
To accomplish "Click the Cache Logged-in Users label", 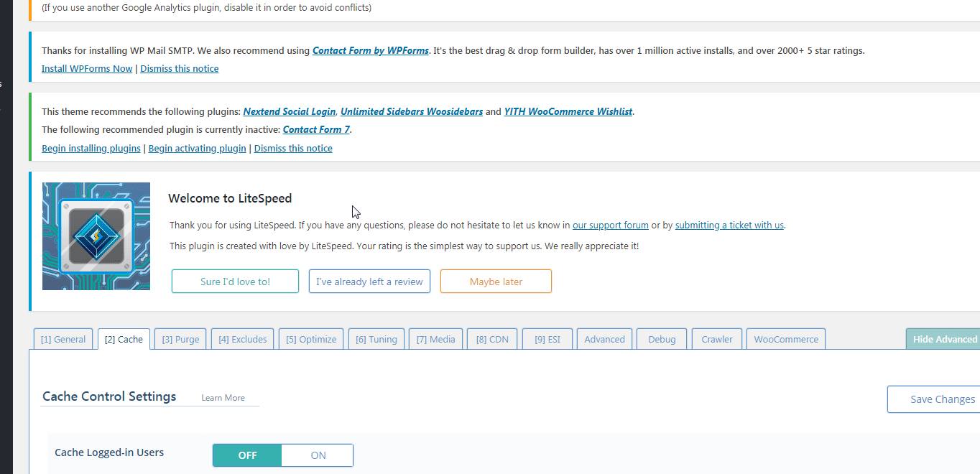I will tap(109, 452).
